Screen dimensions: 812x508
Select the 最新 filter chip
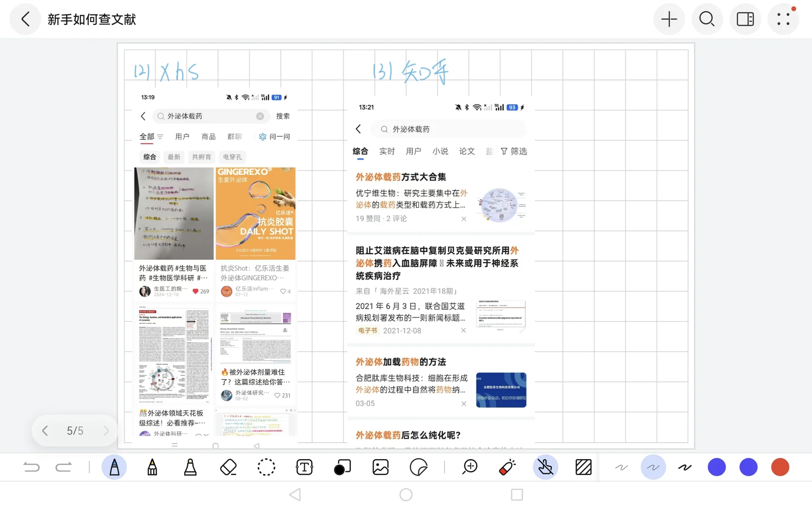tap(174, 157)
